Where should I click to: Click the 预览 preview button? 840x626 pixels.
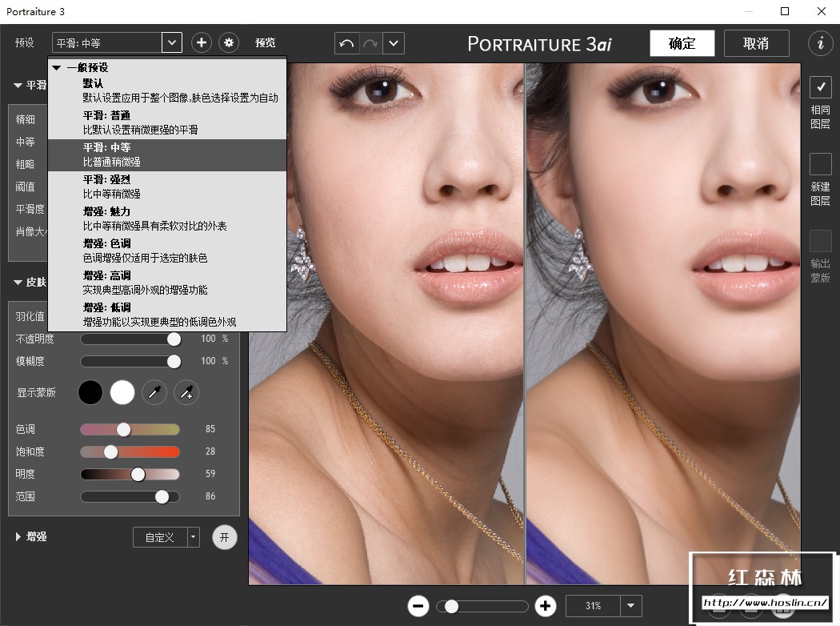[x=265, y=43]
